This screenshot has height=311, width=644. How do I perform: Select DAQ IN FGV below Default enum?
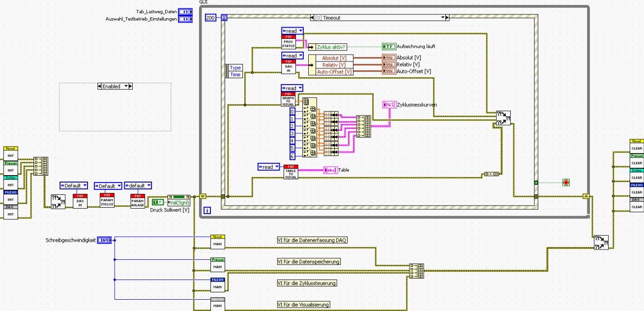[80, 201]
